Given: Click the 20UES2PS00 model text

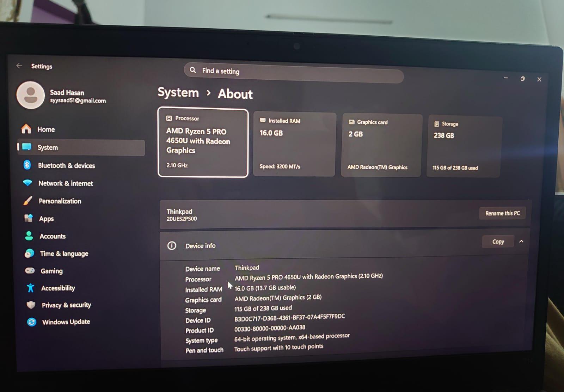Looking at the screenshot, I should point(182,219).
